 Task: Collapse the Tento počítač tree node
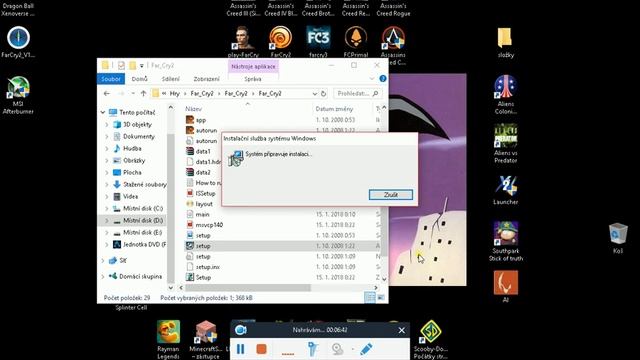pyautogui.click(x=103, y=112)
